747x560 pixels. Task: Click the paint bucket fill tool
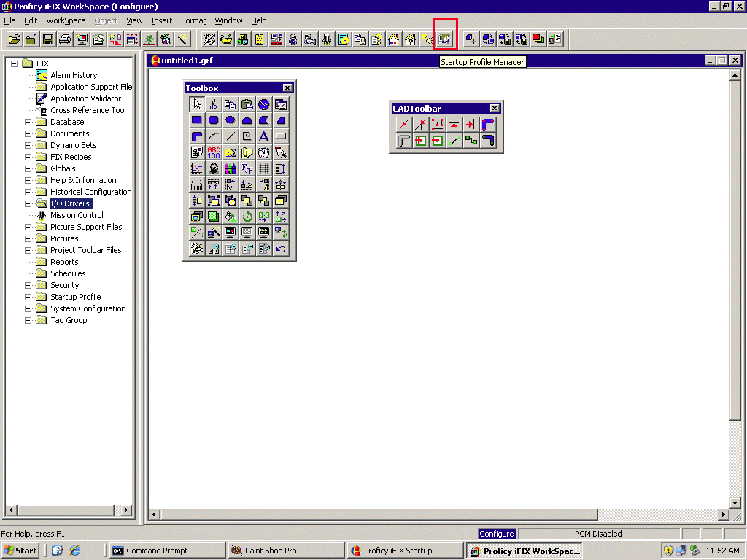point(230,217)
